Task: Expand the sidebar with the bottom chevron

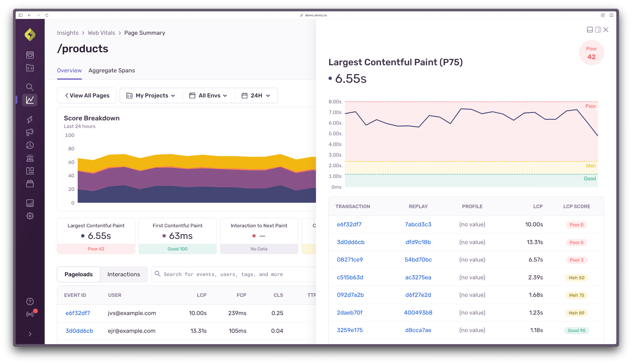Action: click(x=30, y=334)
